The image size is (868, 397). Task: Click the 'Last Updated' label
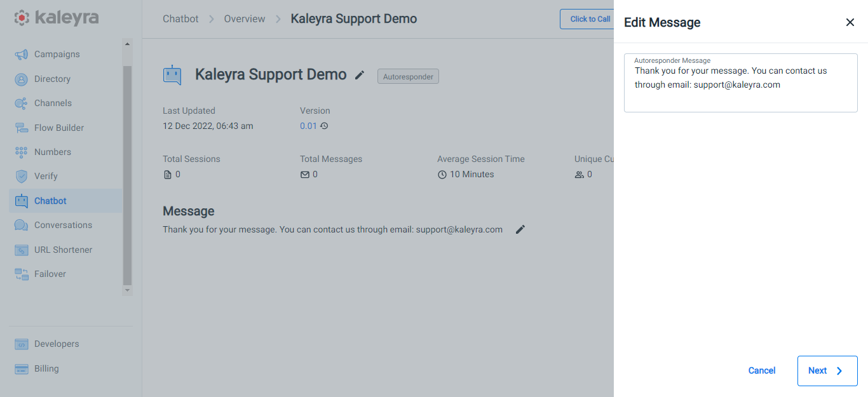click(x=189, y=111)
